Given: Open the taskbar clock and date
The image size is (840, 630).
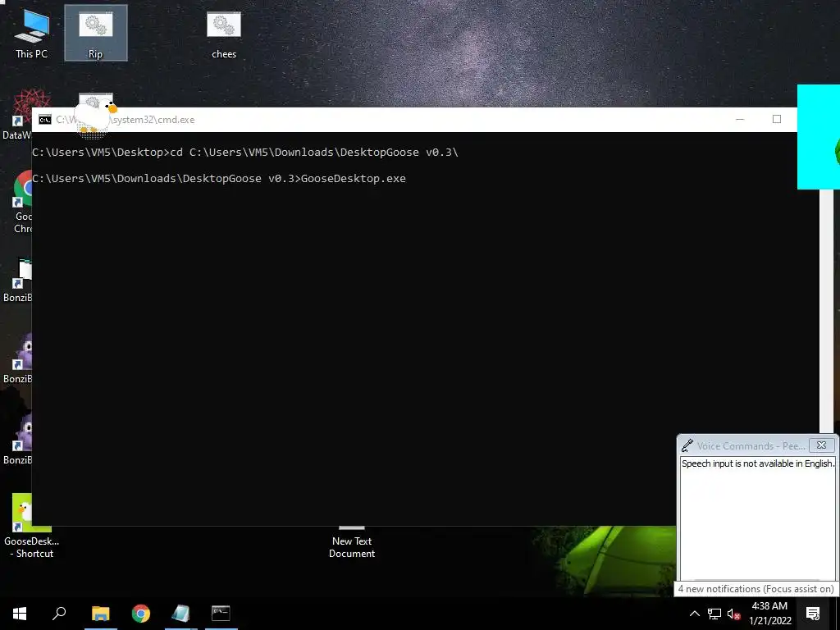Looking at the screenshot, I should 769,614.
